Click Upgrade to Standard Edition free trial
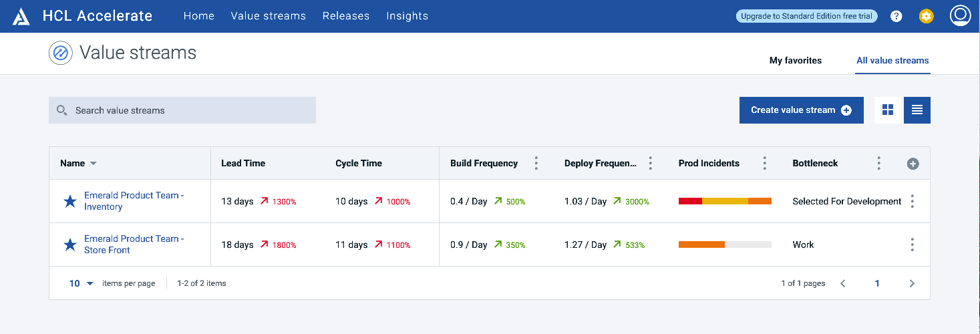The image size is (980, 334). tap(807, 16)
